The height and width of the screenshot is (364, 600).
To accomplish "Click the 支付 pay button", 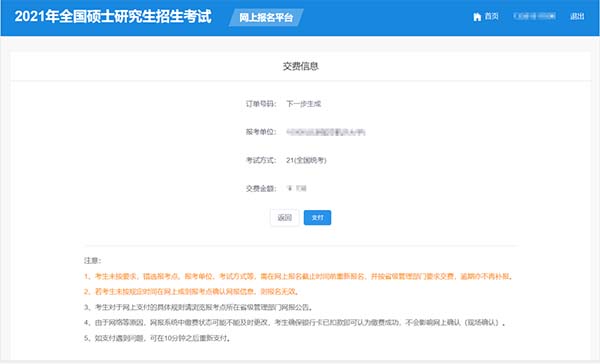I will (x=317, y=218).
